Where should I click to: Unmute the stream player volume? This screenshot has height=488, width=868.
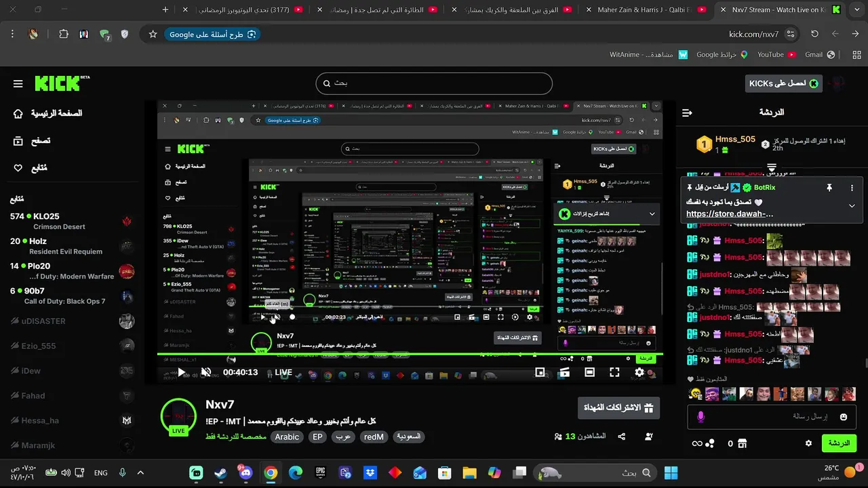[x=206, y=372]
